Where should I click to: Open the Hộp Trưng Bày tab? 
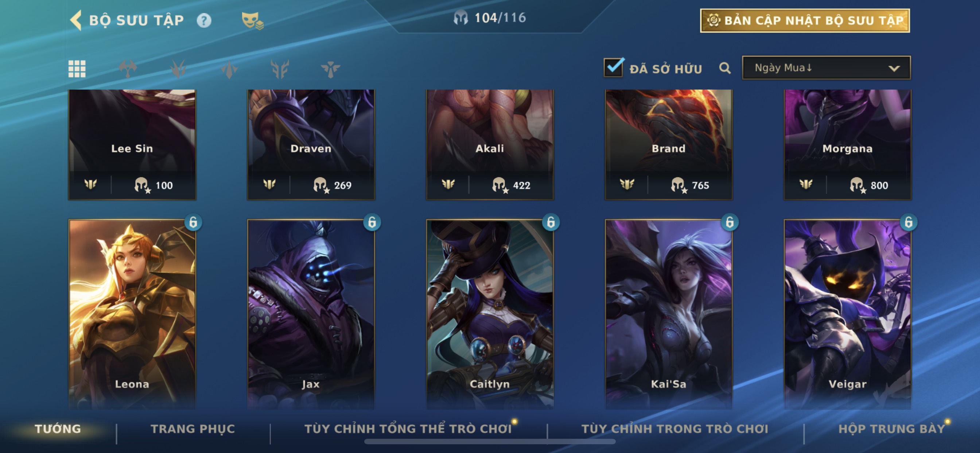pyautogui.click(x=891, y=429)
